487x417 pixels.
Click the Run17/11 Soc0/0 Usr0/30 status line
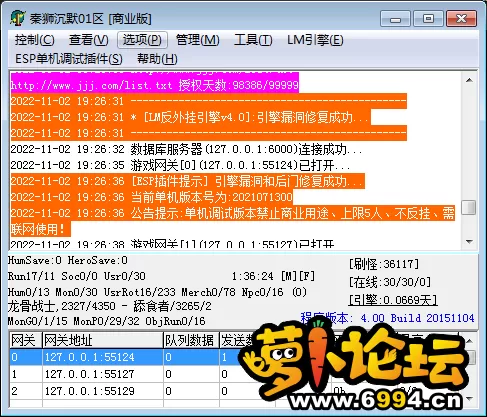pyautogui.click(x=77, y=276)
